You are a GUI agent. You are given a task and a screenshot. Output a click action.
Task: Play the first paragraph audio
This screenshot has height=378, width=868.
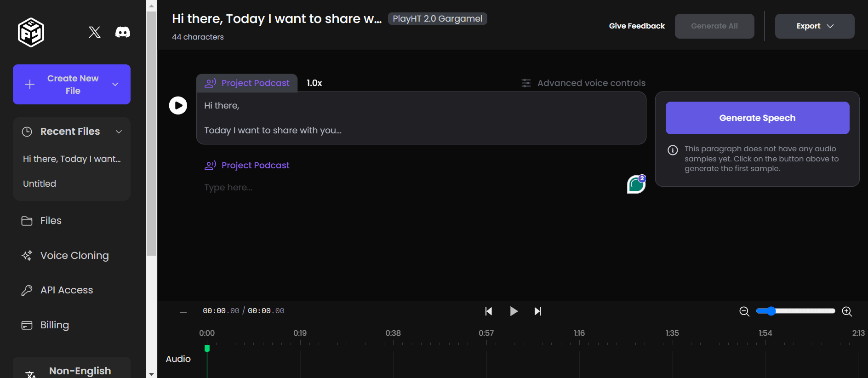pos(178,105)
